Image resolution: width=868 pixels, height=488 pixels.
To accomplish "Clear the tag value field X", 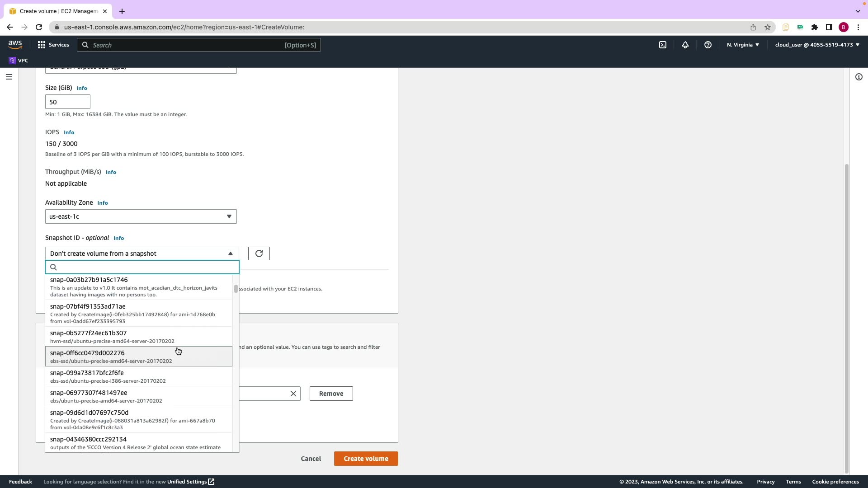I will tap(293, 394).
